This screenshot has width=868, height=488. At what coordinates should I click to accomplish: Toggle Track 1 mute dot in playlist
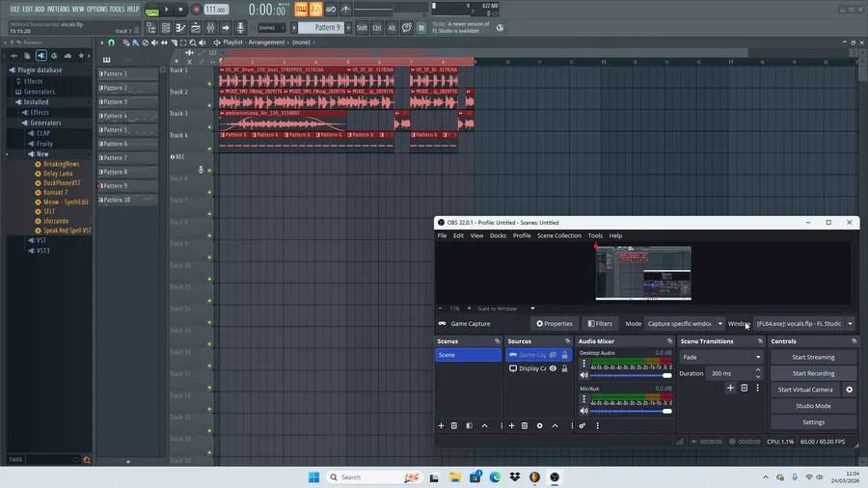click(x=209, y=84)
